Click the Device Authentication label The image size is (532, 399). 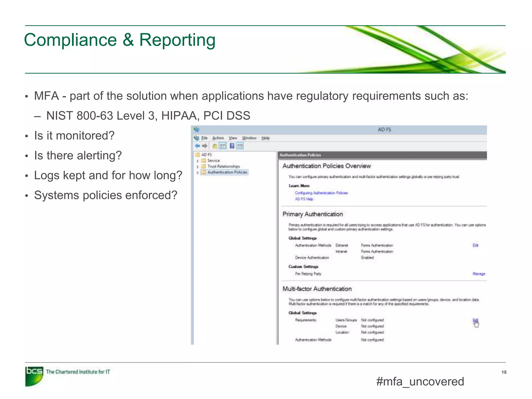[x=312, y=258]
